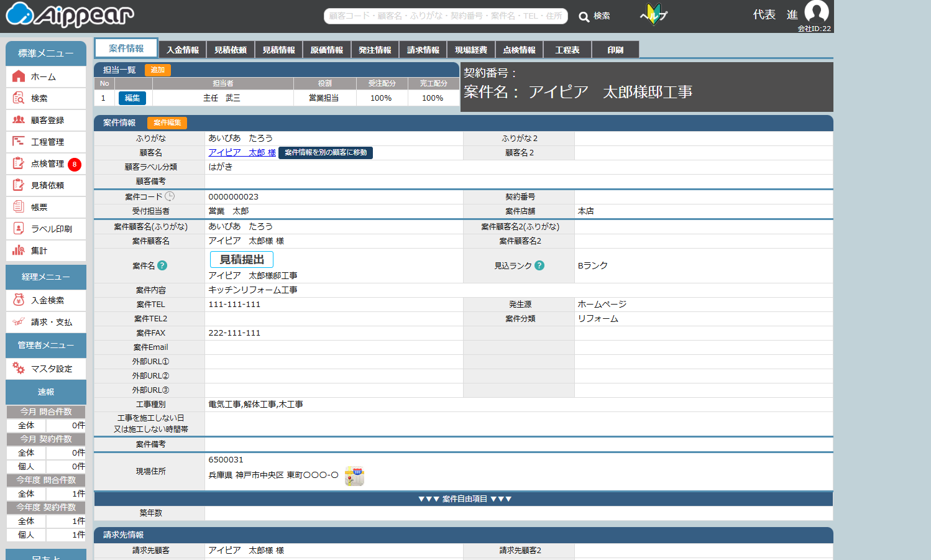Click 編集 button for 主任 武三 row
931x560 pixels.
(132, 98)
